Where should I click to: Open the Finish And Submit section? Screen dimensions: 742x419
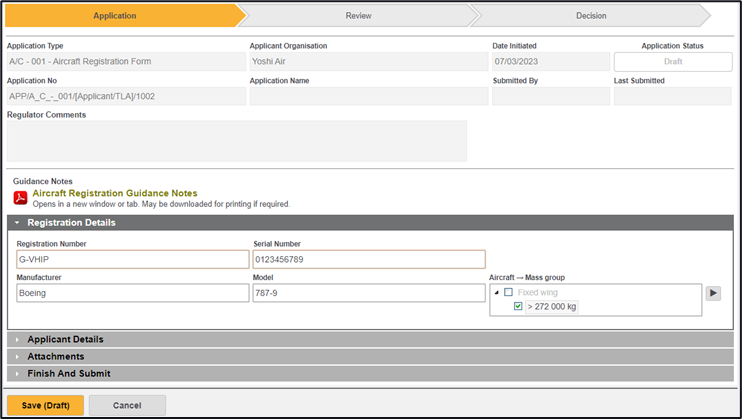coord(68,373)
